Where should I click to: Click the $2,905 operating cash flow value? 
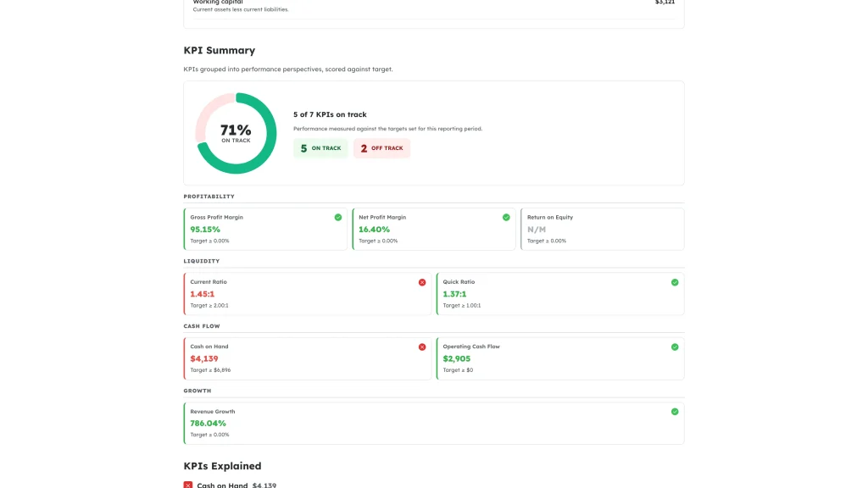pyautogui.click(x=456, y=358)
